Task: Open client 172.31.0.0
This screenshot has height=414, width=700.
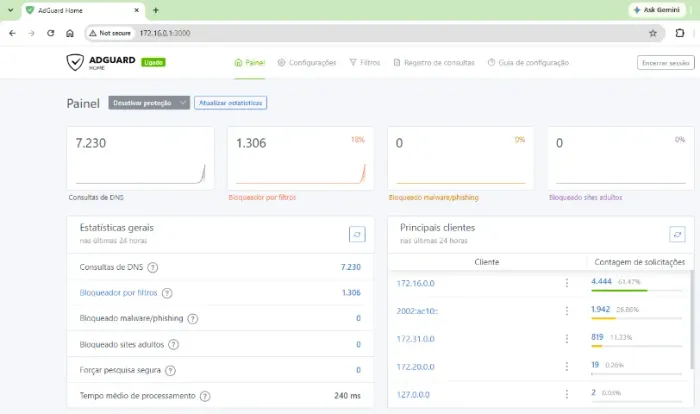Action: click(x=415, y=339)
